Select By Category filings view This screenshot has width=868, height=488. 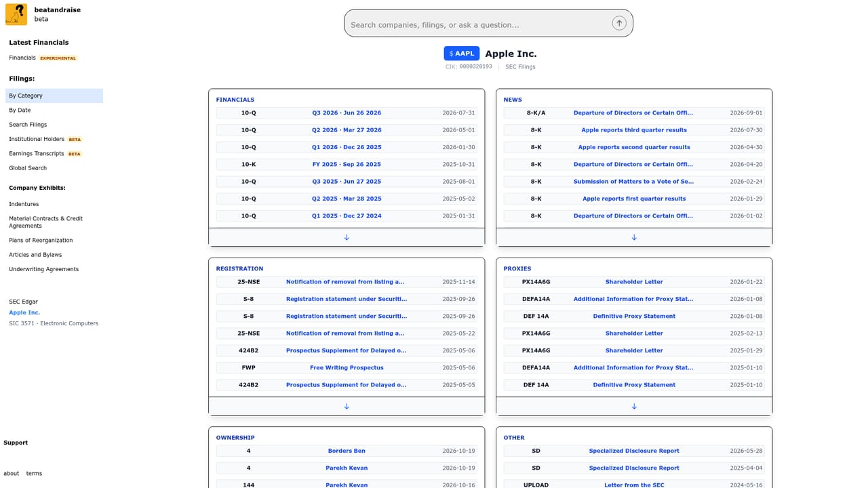[54, 96]
